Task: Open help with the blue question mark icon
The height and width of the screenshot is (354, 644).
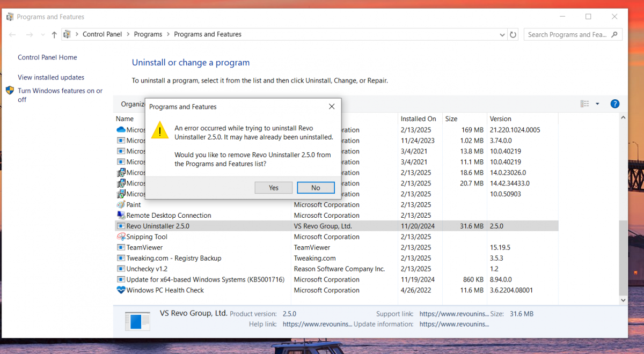Action: pos(615,104)
